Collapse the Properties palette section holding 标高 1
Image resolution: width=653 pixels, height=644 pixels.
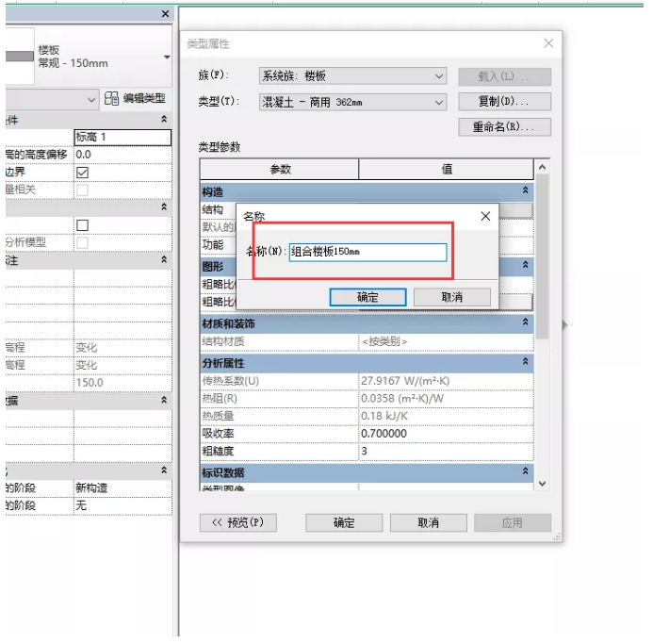(x=164, y=119)
